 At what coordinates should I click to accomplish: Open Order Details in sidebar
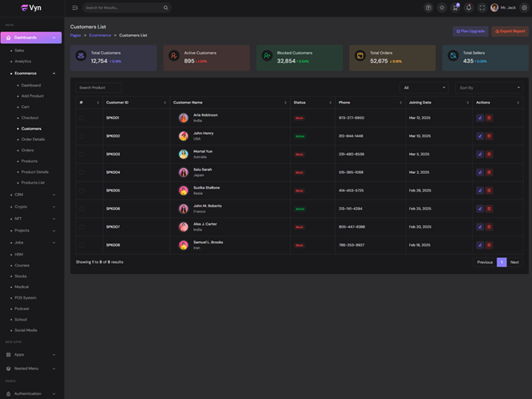(x=33, y=139)
